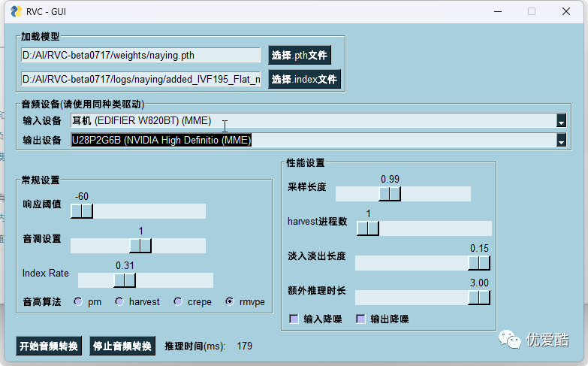This screenshot has width=588, height=366.
Task: Click the 额外推理时长 slider handle
Action: point(479,298)
